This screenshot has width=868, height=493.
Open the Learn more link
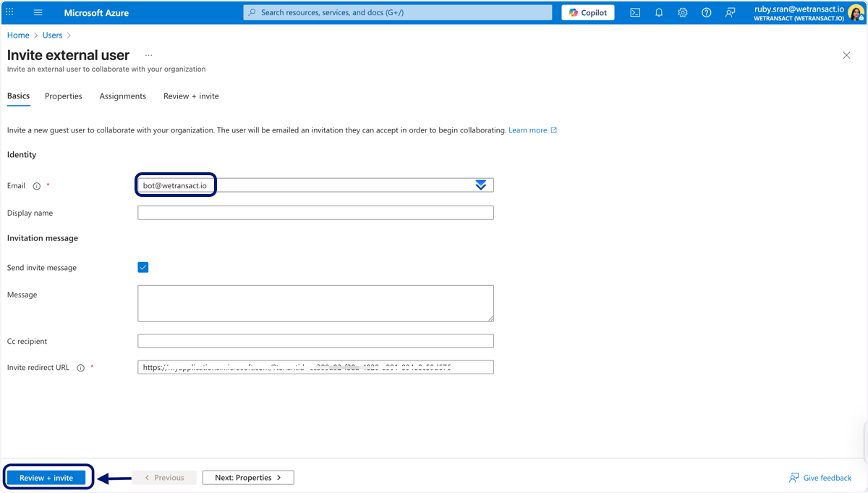tap(528, 130)
